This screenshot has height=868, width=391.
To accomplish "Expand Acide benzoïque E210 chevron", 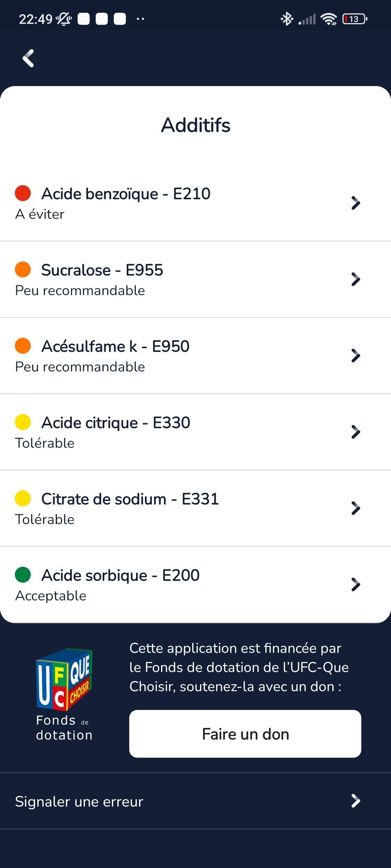I will pos(356,203).
